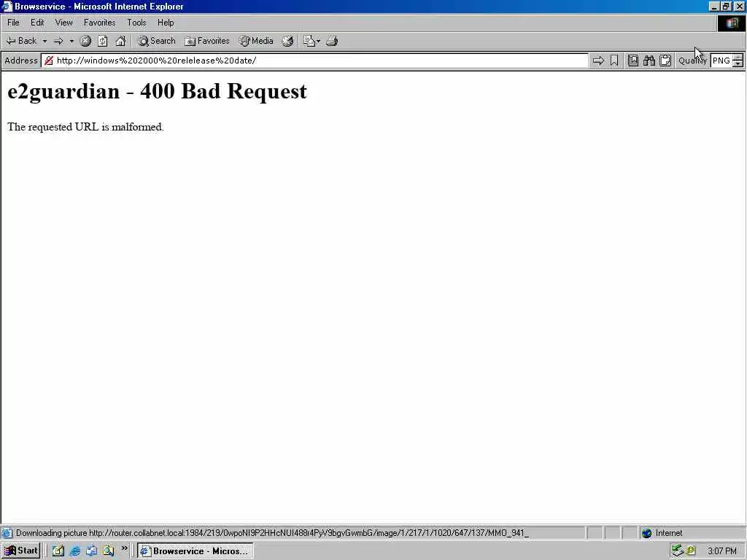Open the Forward history dropdown arrow

72,41
